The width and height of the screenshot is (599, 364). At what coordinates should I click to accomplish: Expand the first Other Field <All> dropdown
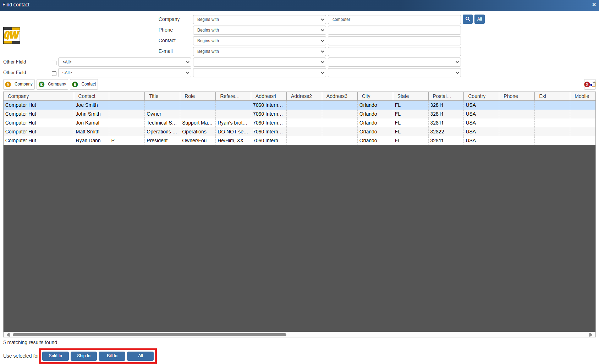tap(125, 62)
